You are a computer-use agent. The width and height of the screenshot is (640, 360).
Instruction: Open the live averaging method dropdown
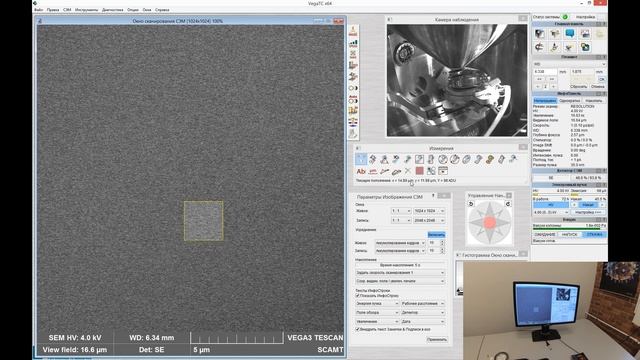[x=400, y=243]
